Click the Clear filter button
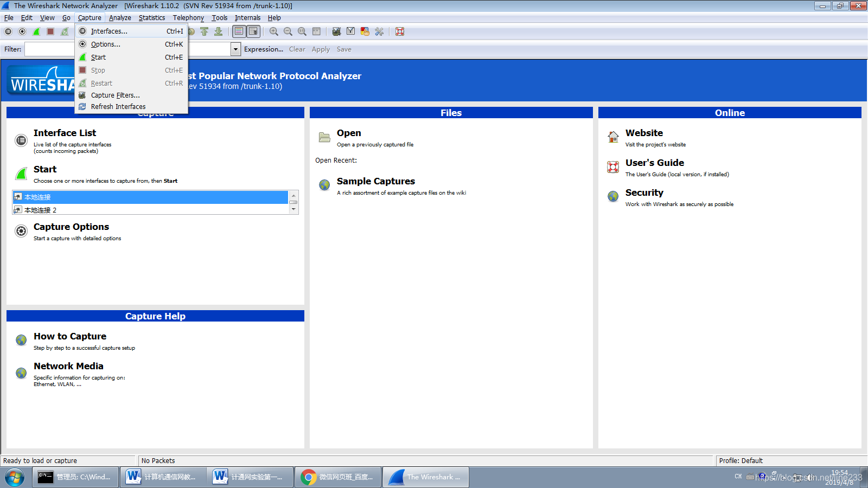This screenshot has height=488, width=868. tap(297, 49)
